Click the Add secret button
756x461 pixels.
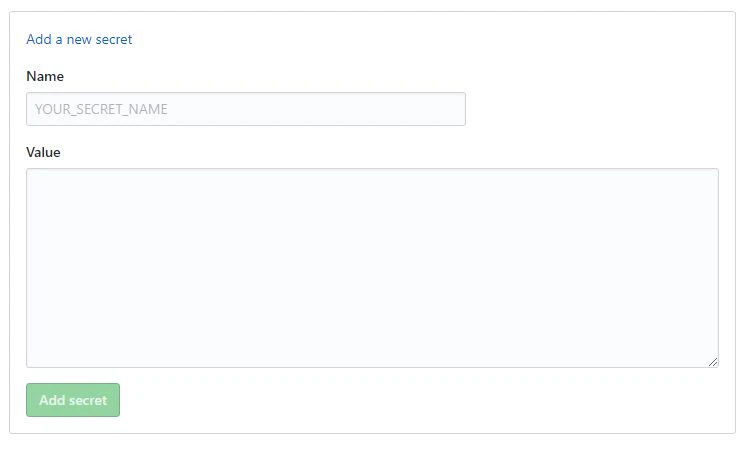(73, 400)
